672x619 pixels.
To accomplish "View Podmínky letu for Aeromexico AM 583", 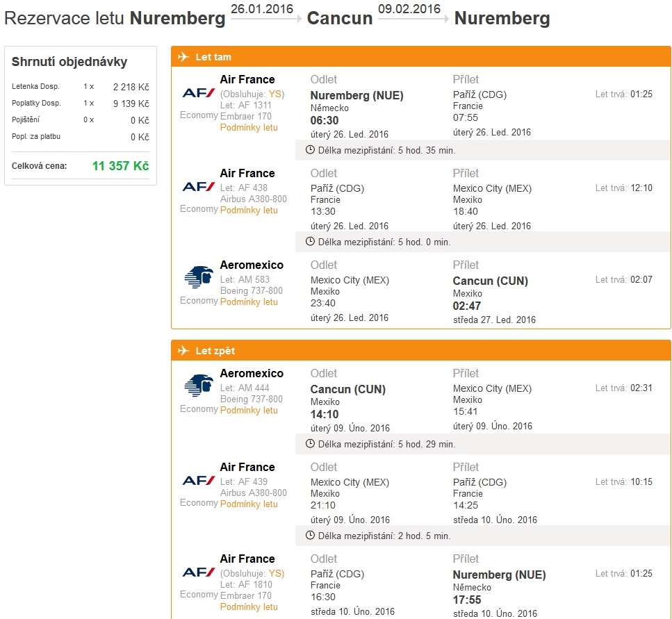I will point(249,302).
